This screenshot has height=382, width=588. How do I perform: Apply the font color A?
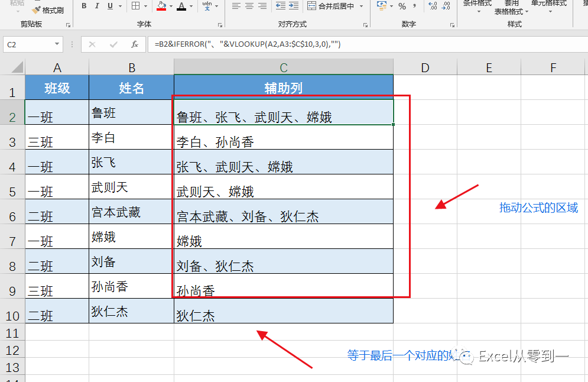coord(181,6)
